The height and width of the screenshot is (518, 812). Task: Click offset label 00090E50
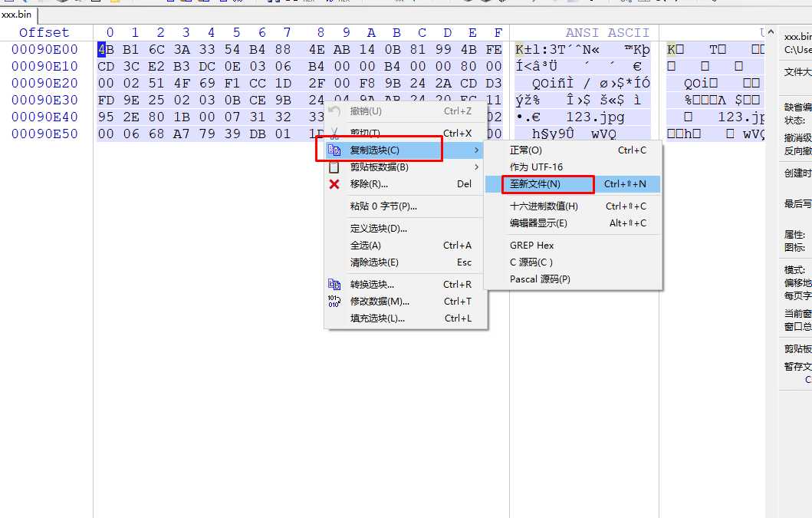pyautogui.click(x=44, y=134)
